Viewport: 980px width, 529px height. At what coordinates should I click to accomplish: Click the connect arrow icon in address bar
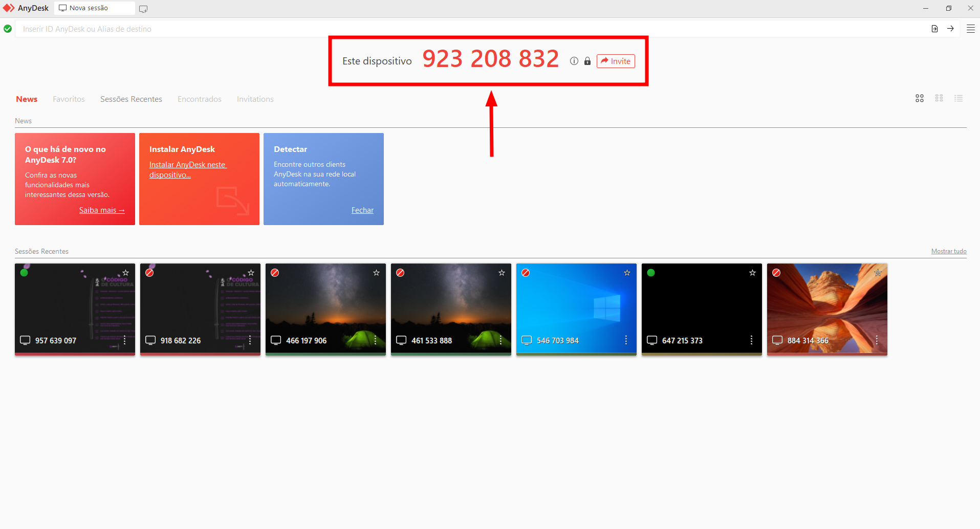tap(950, 29)
